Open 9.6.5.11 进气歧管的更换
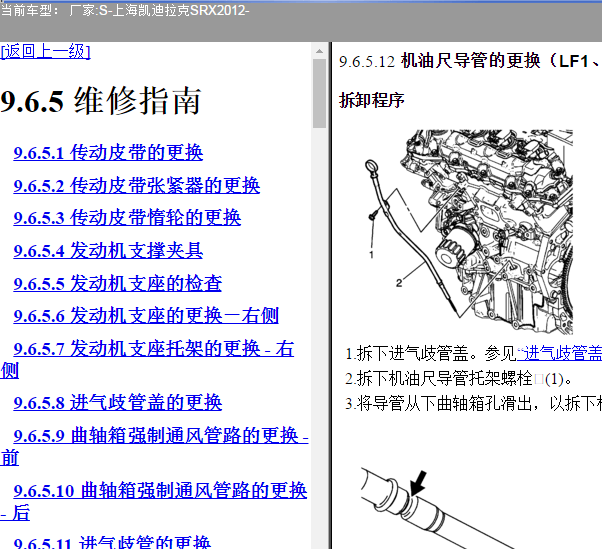The height and width of the screenshot is (549, 602). [x=112, y=542]
